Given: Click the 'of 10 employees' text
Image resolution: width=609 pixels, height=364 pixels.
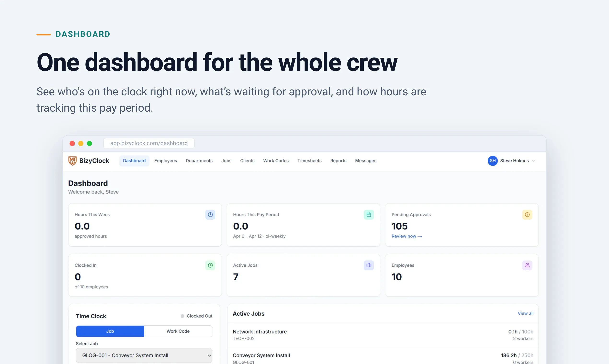Looking at the screenshot, I should point(91,287).
